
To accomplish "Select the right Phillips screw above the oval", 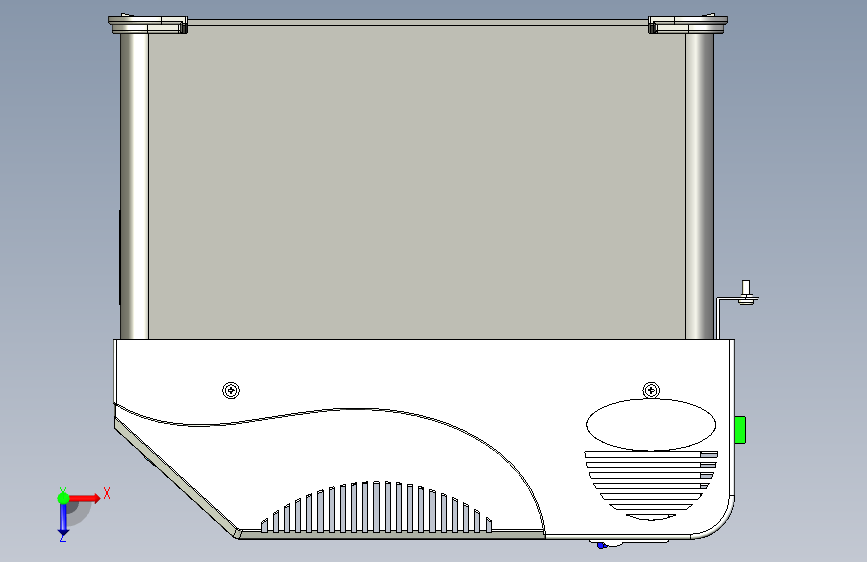I will (651, 390).
